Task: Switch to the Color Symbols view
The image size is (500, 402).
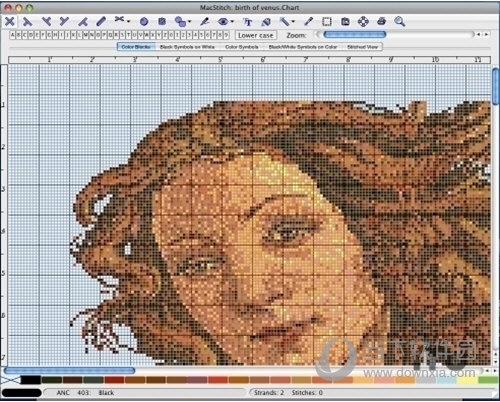Action: pos(242,47)
